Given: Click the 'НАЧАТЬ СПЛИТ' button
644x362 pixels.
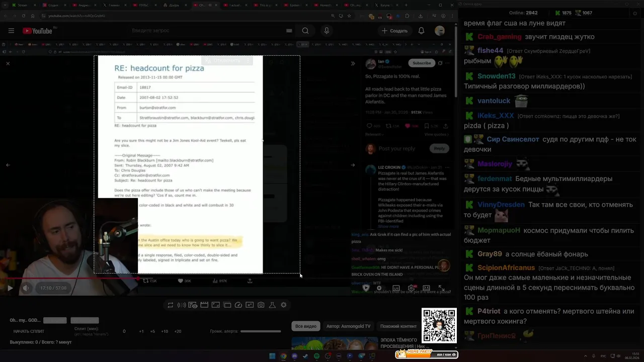Looking at the screenshot, I should (x=29, y=331).
